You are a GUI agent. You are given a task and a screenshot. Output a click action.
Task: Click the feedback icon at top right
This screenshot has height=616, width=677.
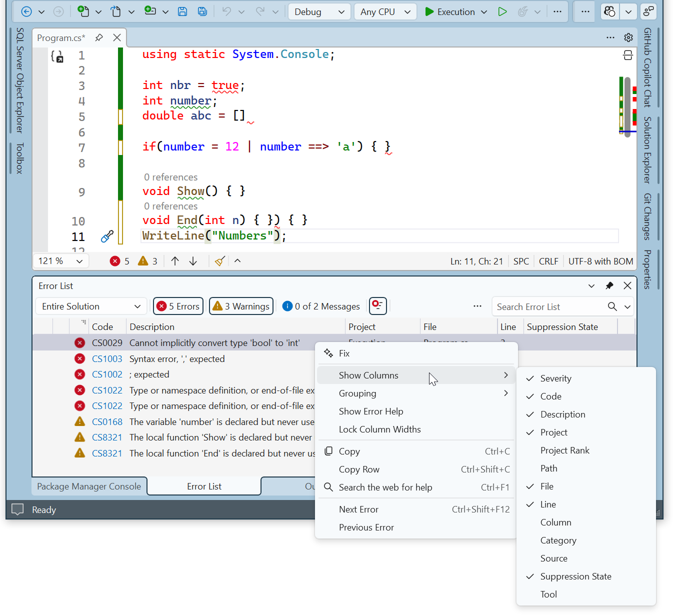point(648,11)
